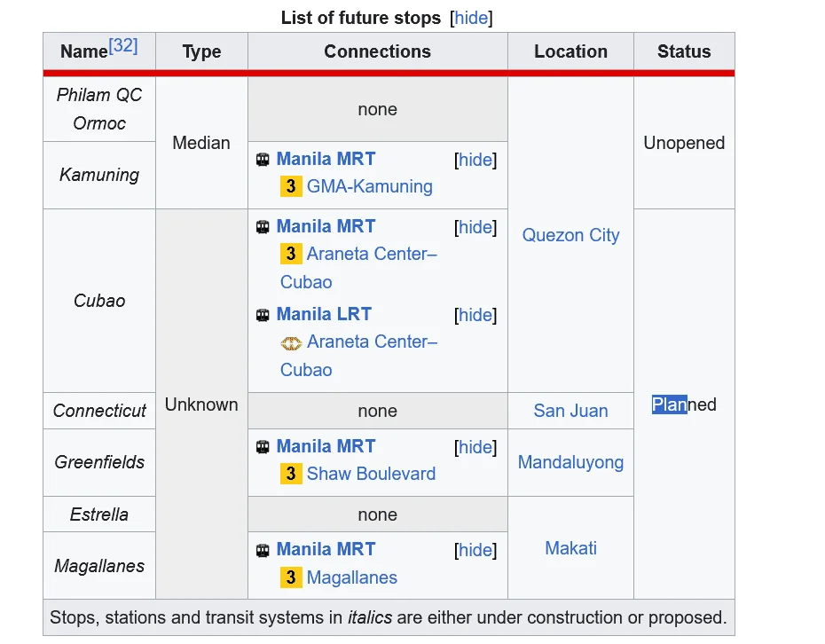
Task: Click the Ormoc stop name
Action: 99,123
